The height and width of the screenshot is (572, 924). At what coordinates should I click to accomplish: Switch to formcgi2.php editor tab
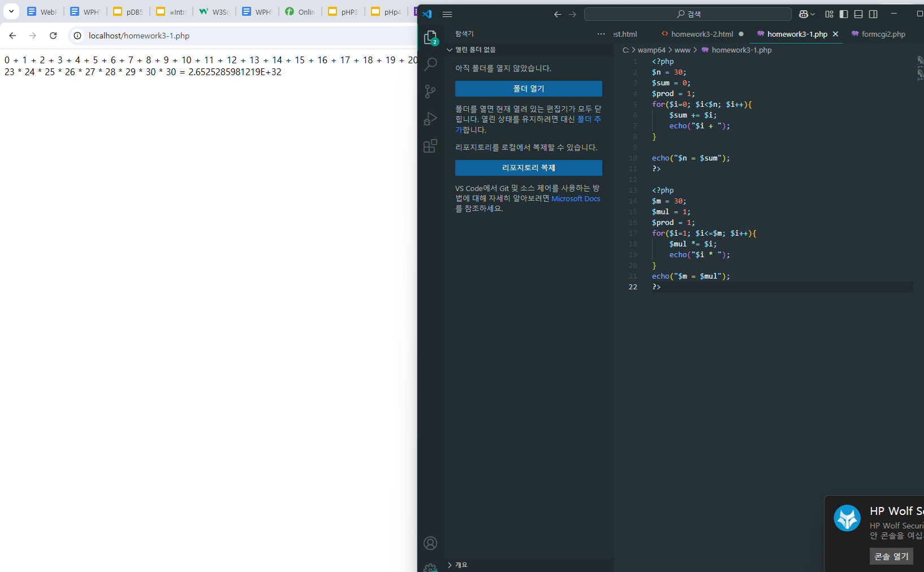pyautogui.click(x=883, y=34)
